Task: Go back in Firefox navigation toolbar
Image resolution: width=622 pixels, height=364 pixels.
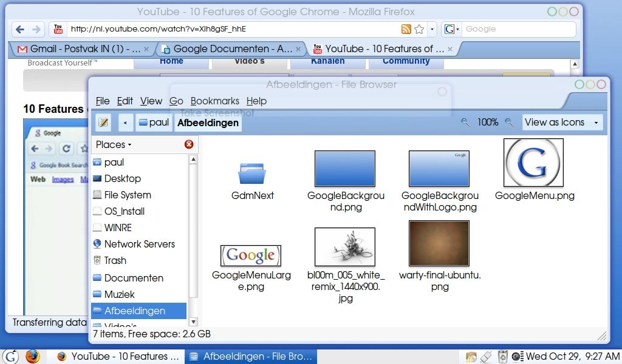Action: pyautogui.click(x=20, y=29)
